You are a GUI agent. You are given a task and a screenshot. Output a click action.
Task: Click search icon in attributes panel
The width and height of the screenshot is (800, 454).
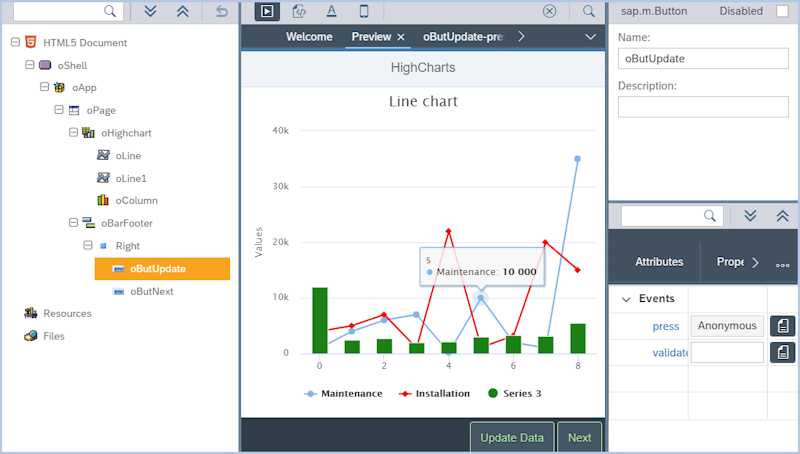click(710, 216)
